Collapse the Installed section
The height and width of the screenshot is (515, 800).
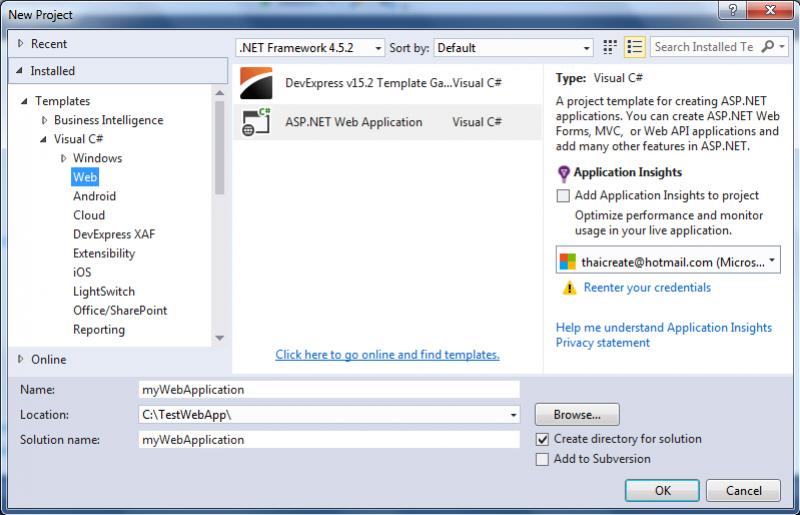click(20, 71)
